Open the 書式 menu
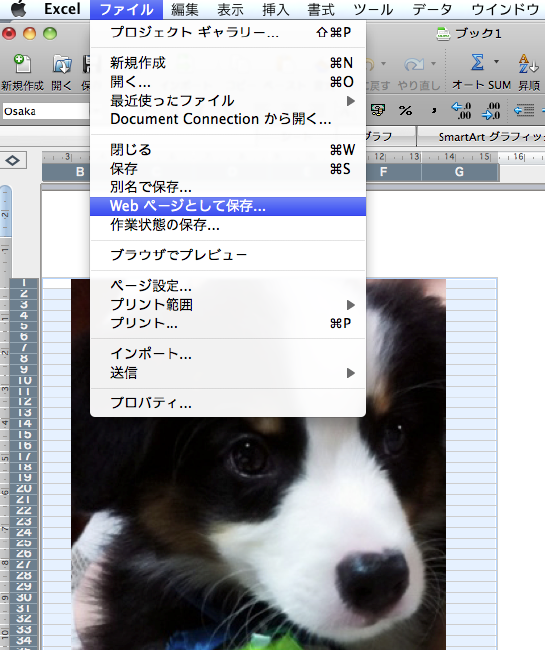This screenshot has height=650, width=545. (321, 9)
